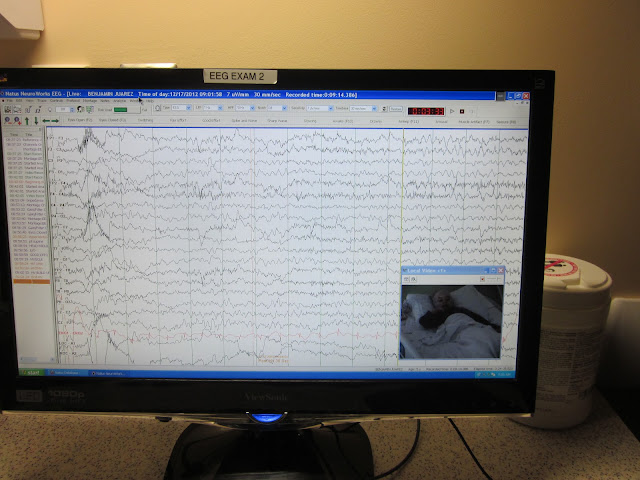Click the first toolbar icon below File menu

tap(8, 109)
